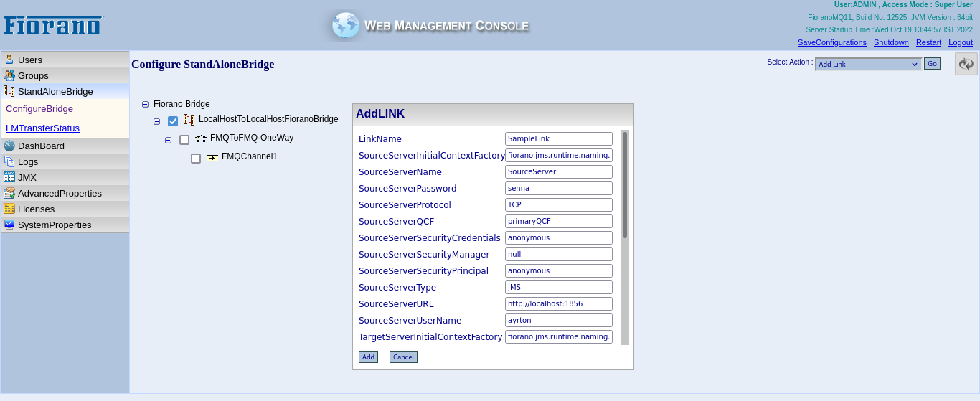This screenshot has width=980, height=401.
Task: Open the AdvancedProperties menu section
Action: (65, 193)
